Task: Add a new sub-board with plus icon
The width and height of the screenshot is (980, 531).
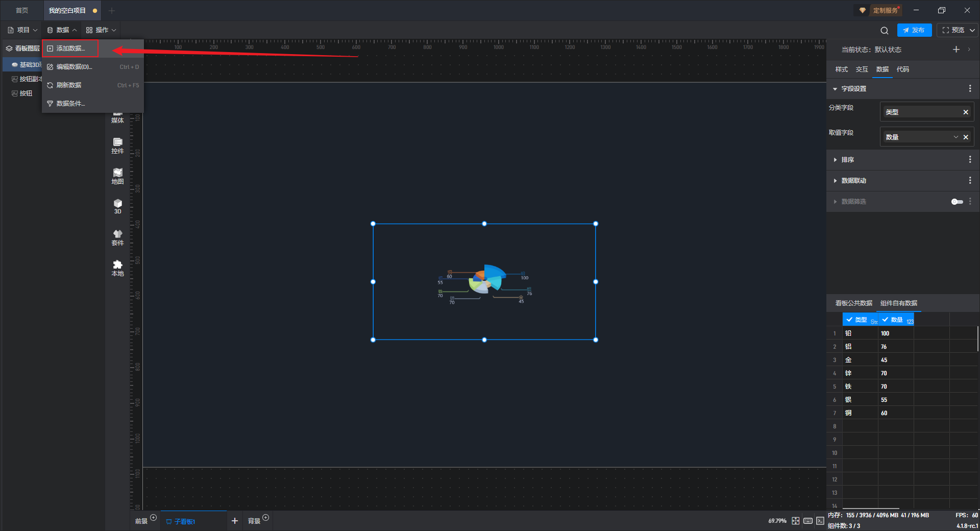Action: [x=235, y=521]
